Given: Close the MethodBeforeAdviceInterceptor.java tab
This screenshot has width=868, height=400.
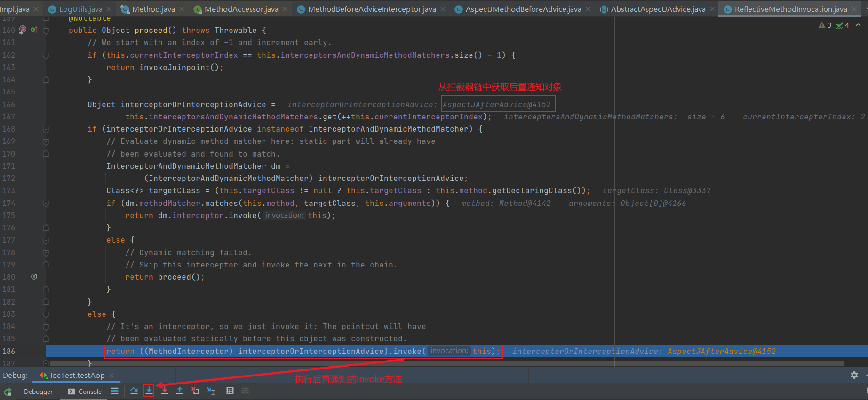Looking at the screenshot, I should 443,9.
